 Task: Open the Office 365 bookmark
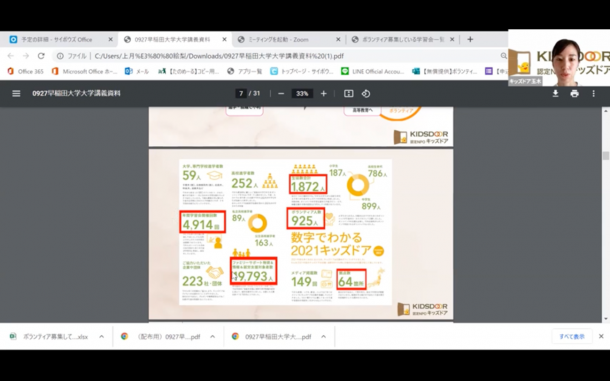(26, 71)
